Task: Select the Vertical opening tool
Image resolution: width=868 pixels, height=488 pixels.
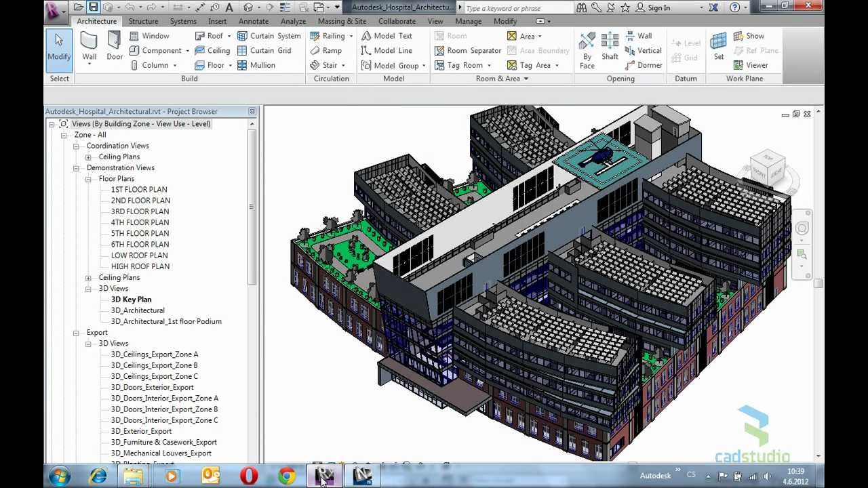Action: (x=643, y=51)
